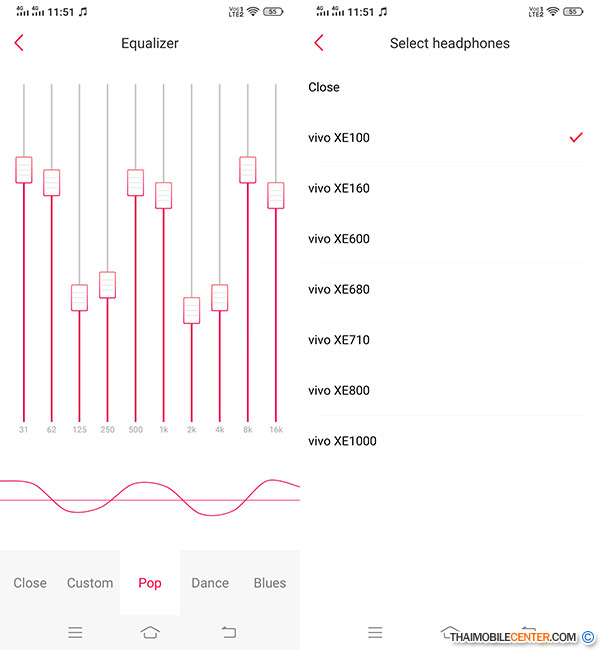
Task: Select the Pop equalizer preset
Action: tap(150, 583)
